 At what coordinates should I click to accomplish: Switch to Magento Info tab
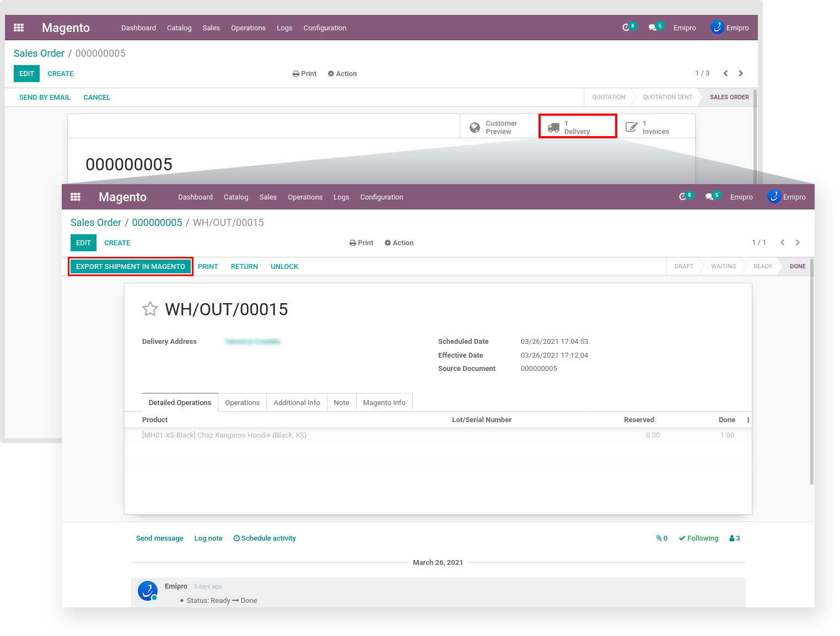[x=384, y=403]
